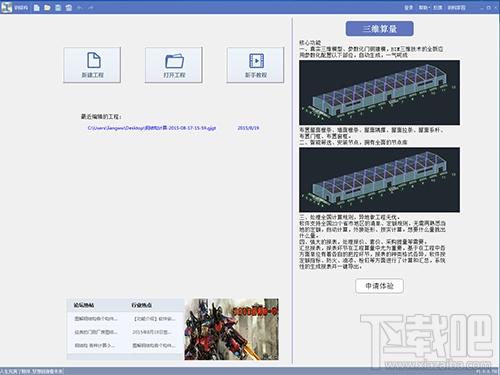Click the date beside the recent project

248,128
